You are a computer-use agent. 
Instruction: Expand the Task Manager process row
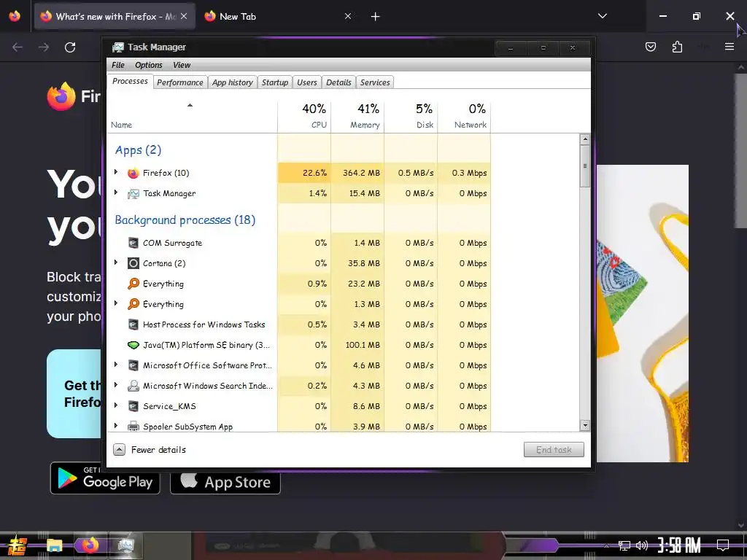coord(116,192)
